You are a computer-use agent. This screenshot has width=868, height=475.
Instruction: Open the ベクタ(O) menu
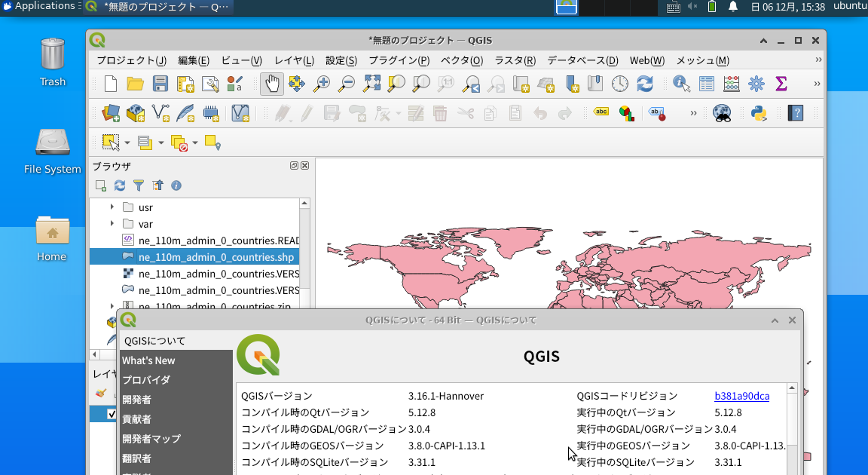[x=462, y=60]
